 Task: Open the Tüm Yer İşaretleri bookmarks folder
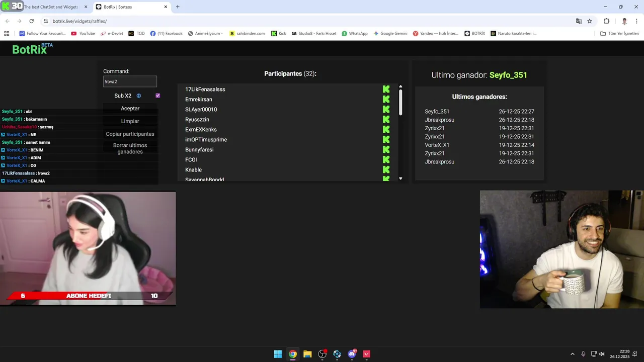[x=619, y=33]
